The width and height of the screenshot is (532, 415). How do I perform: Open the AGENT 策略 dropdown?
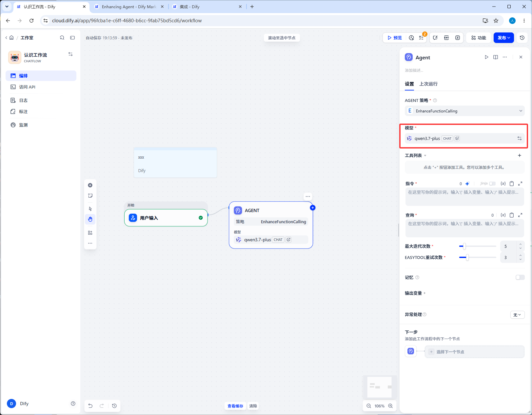(465, 111)
